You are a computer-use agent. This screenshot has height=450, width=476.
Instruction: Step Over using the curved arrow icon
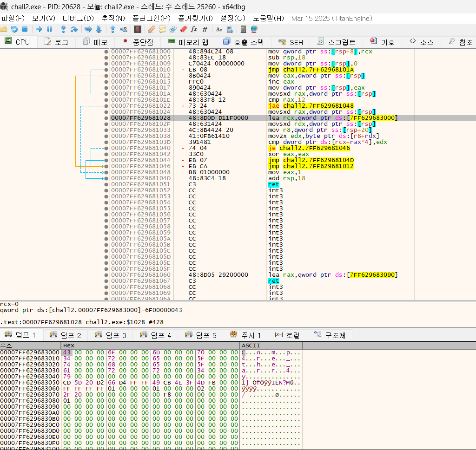point(75,29)
